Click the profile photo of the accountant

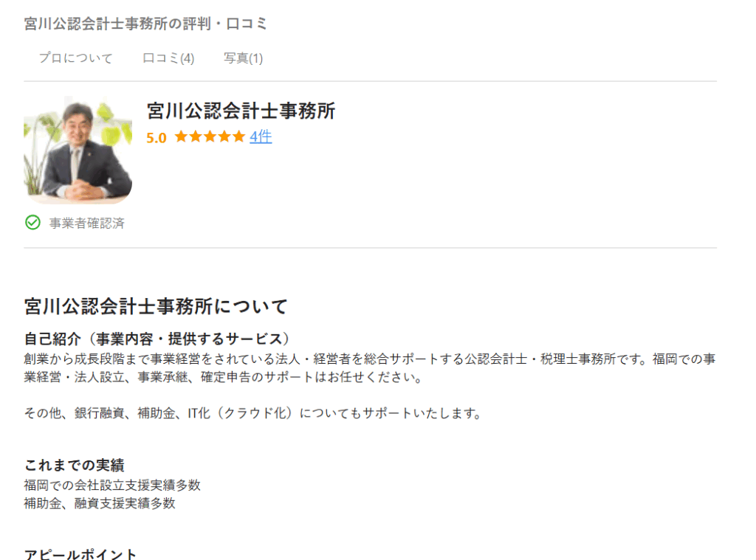pyautogui.click(x=78, y=151)
